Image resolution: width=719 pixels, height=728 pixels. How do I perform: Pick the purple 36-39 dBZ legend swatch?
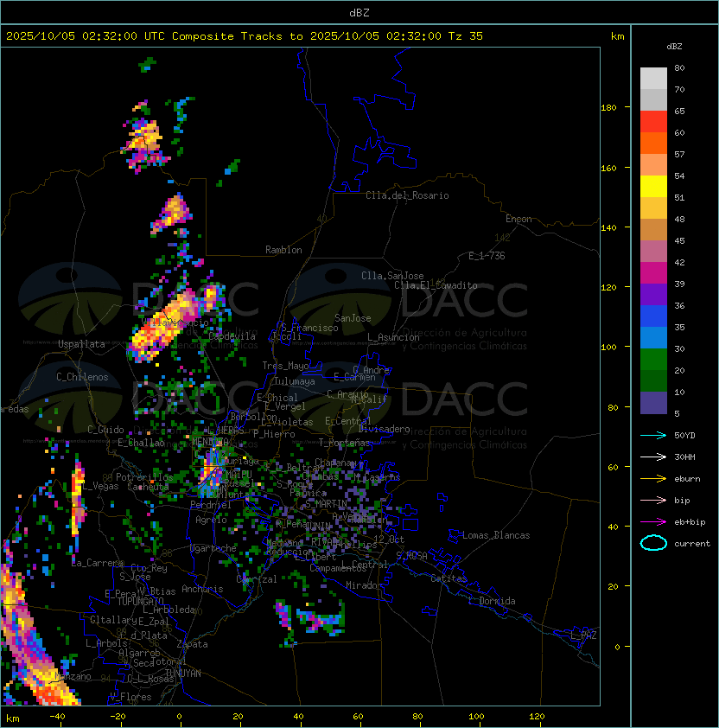pyautogui.click(x=653, y=294)
